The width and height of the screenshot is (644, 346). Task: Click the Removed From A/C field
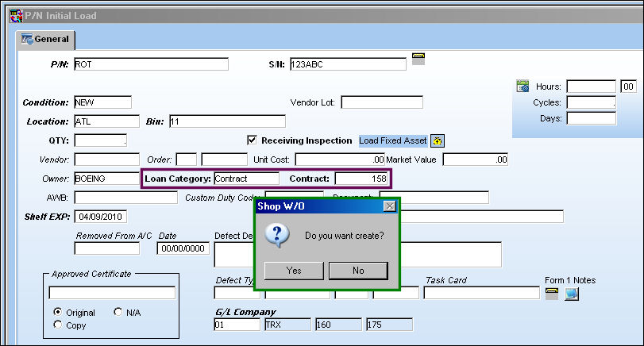(106, 248)
